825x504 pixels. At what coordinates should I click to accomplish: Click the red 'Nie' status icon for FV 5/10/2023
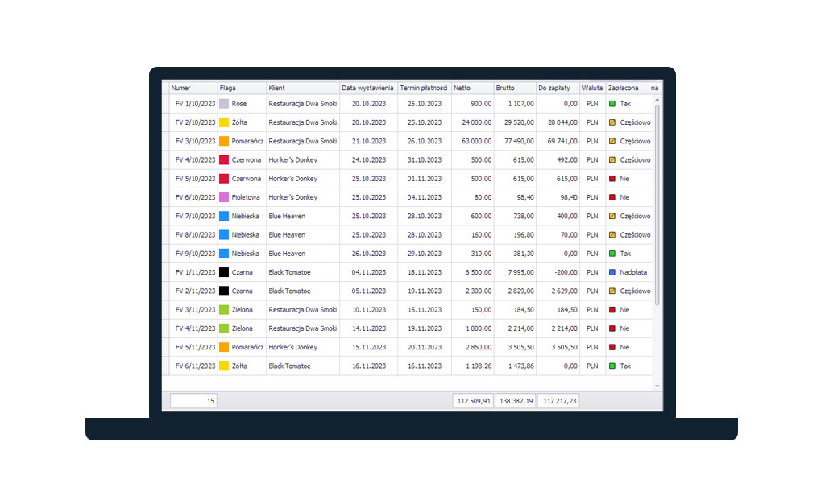(x=612, y=179)
